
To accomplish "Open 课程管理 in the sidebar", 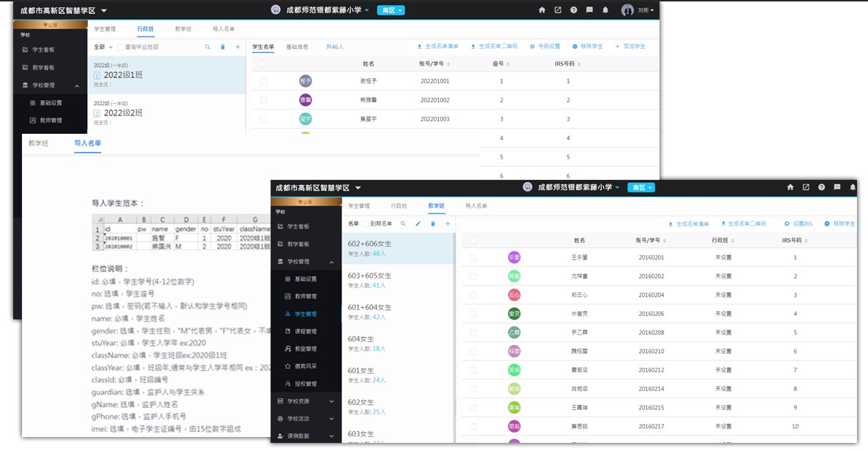I will point(305,331).
